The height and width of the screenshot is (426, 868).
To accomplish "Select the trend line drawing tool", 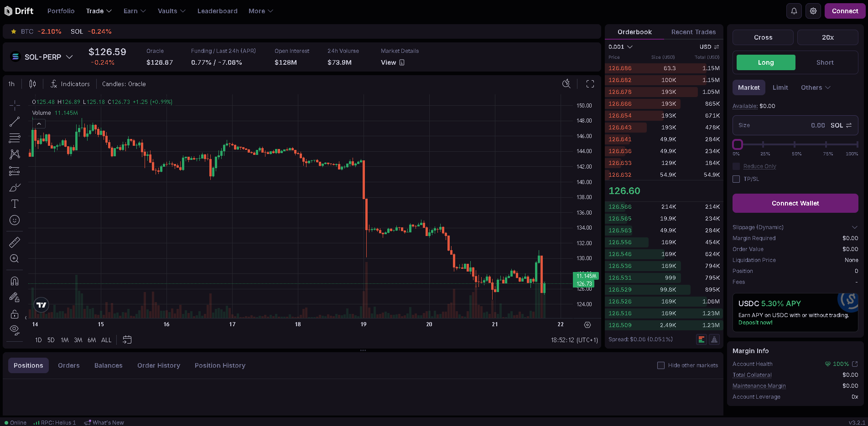I will [15, 122].
